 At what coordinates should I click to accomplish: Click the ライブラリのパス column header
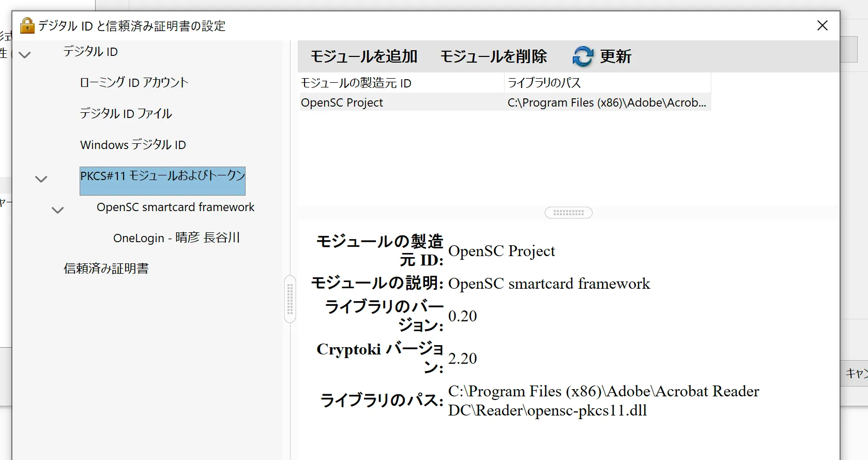click(x=607, y=83)
